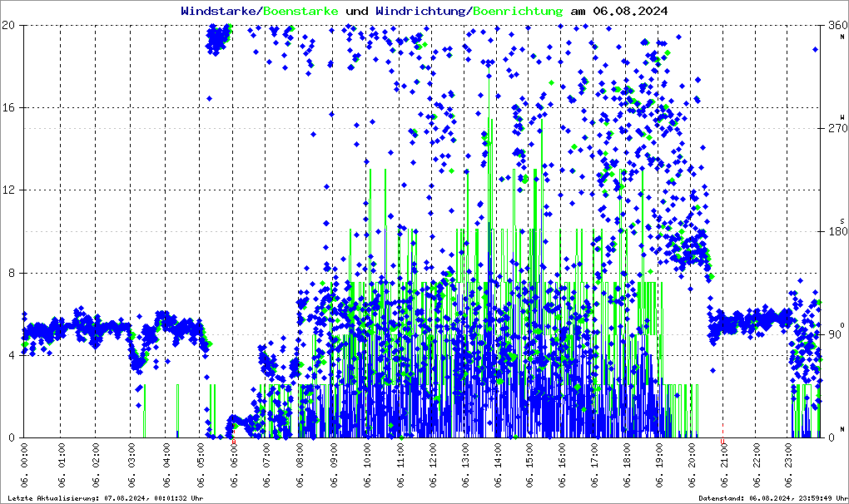This screenshot has height=504, width=849.
Task: Click time axis label '17:00'
Action: click(x=594, y=456)
